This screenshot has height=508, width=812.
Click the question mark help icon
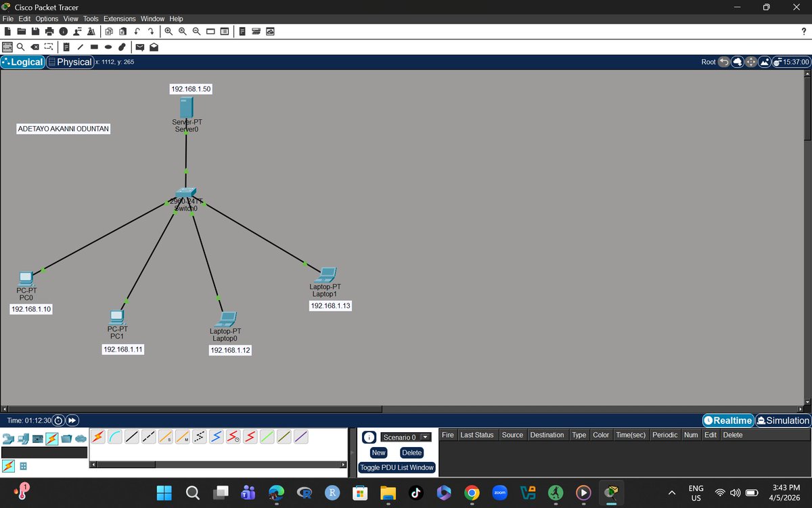click(x=803, y=31)
